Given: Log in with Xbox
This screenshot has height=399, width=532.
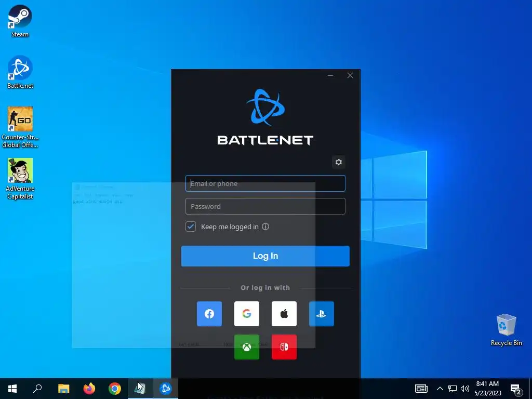Looking at the screenshot, I should click(247, 347).
